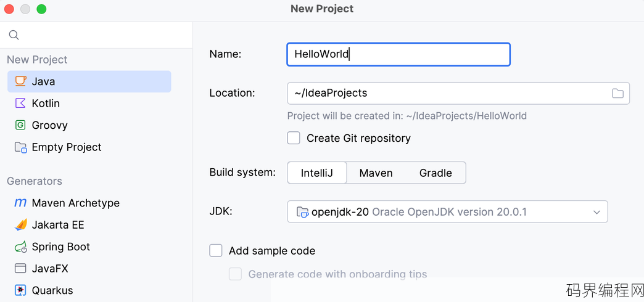The image size is (644, 302).
Task: Click the 'Name:' label
Action: click(x=226, y=54)
